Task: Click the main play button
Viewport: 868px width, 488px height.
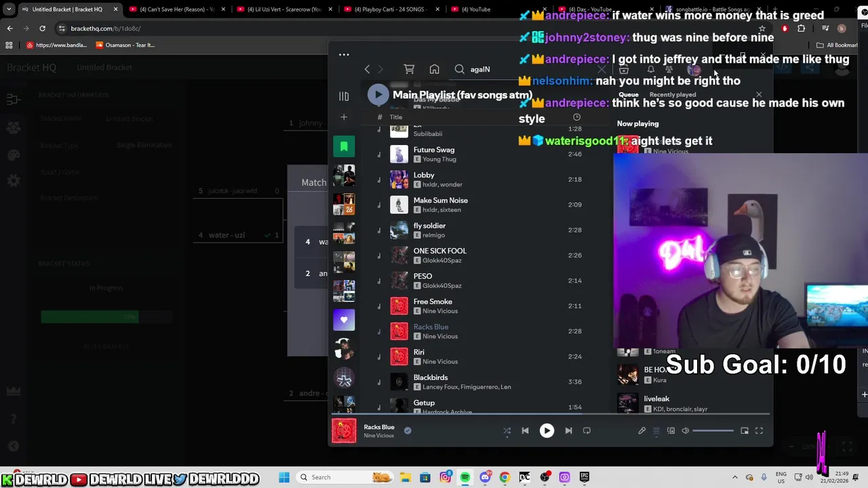Action: coord(547,430)
